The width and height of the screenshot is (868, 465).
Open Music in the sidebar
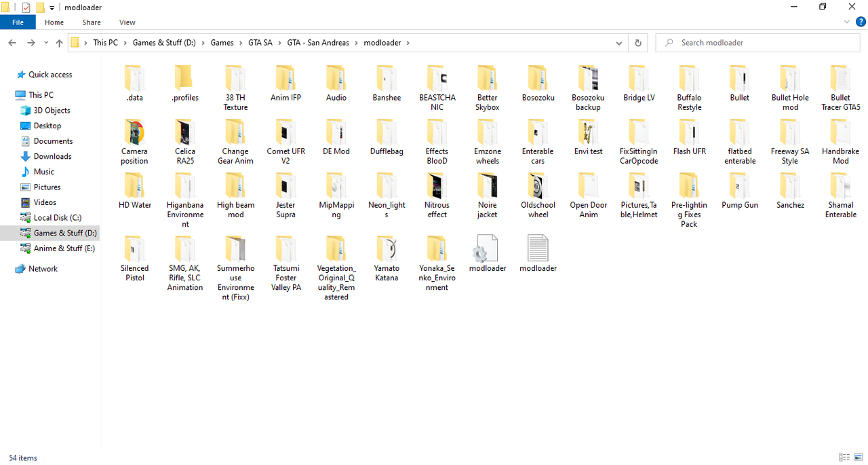pyautogui.click(x=44, y=172)
